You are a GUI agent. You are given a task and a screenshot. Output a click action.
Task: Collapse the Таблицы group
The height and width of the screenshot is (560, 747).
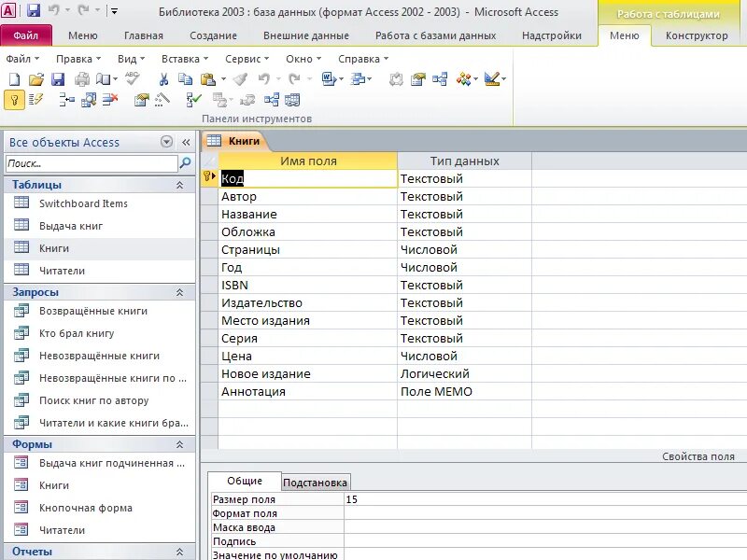pyautogui.click(x=179, y=185)
